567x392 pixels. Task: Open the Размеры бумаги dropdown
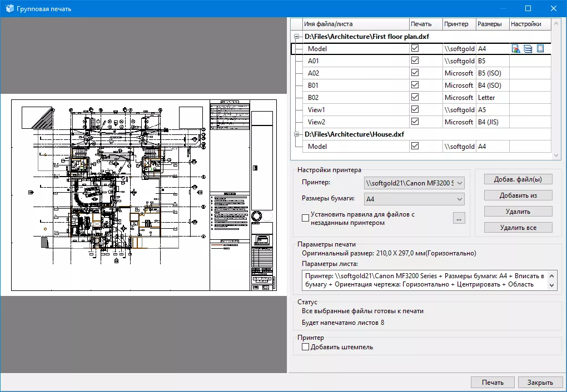click(460, 199)
